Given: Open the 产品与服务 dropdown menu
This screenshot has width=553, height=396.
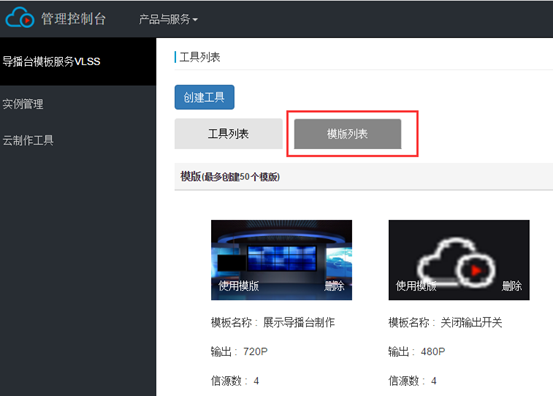Looking at the screenshot, I should coord(168,19).
